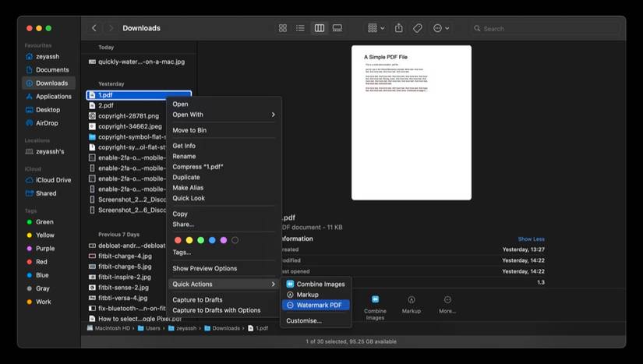643x364 pixels.
Task: Go back with the back arrow
Action: pos(94,28)
